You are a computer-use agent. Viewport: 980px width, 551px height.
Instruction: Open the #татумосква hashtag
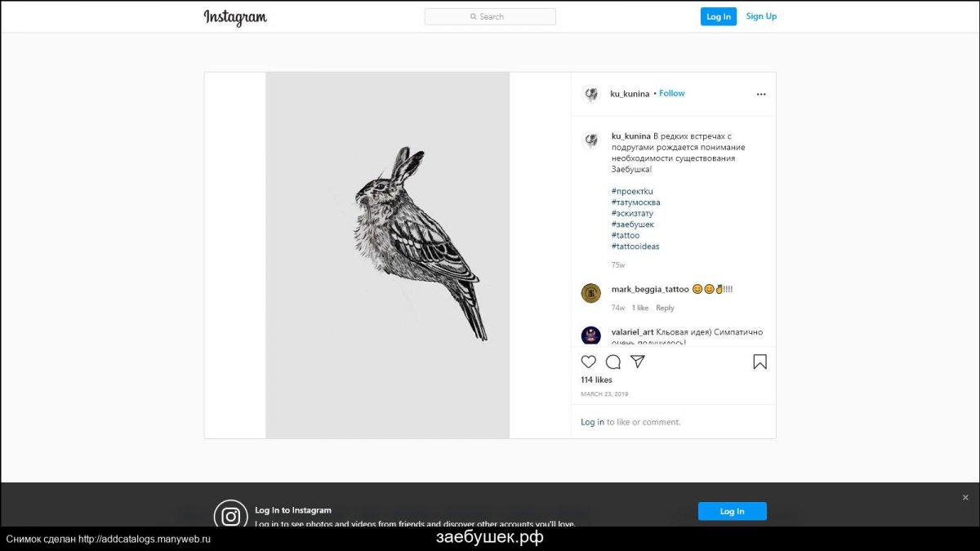pos(635,202)
